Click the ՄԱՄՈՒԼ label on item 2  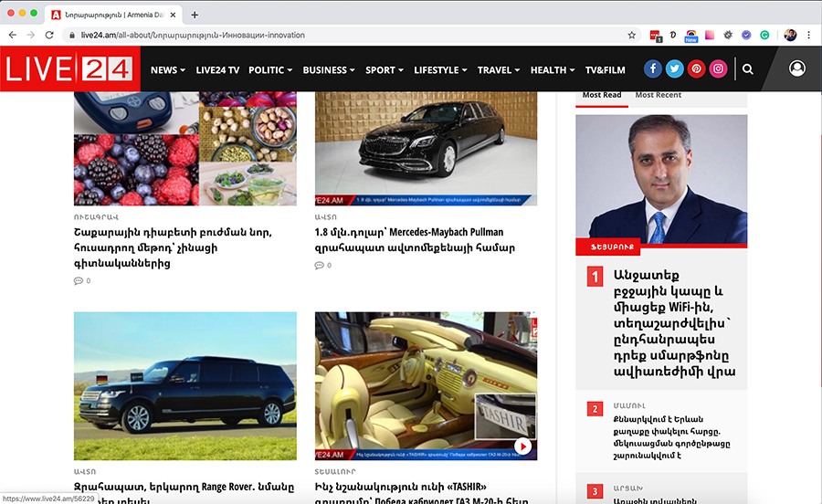(629, 405)
